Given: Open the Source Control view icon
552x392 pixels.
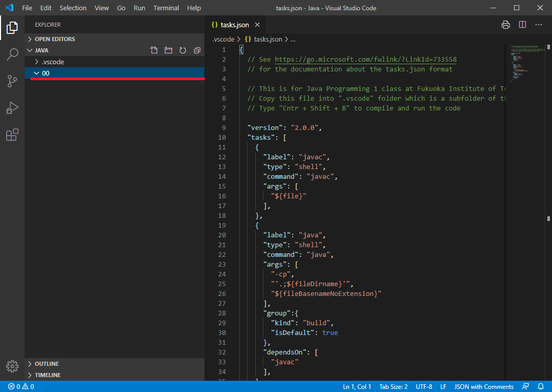Looking at the screenshot, I should [12, 81].
